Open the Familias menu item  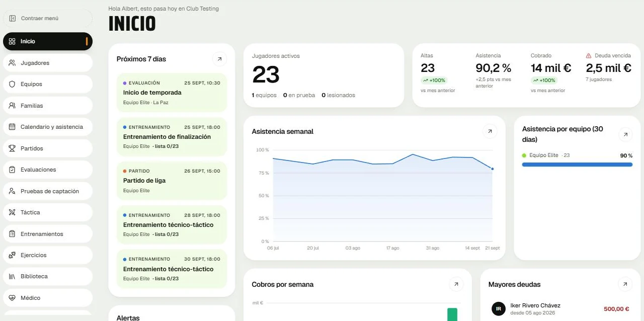(48, 106)
